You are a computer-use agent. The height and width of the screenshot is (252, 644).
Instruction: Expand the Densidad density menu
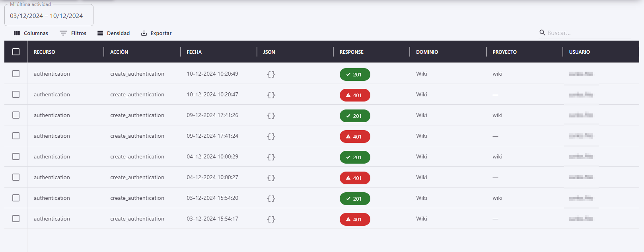tap(114, 33)
